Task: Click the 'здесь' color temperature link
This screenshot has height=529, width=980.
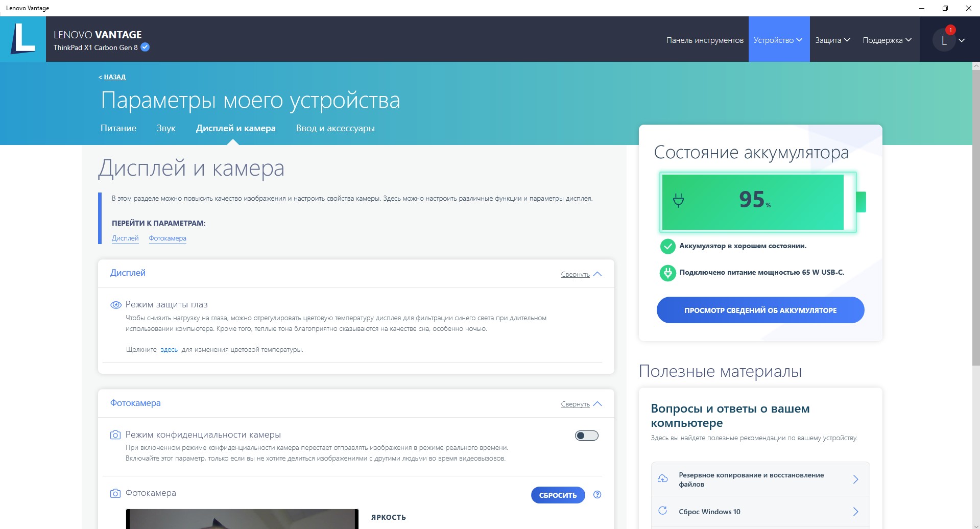Action: coord(169,350)
